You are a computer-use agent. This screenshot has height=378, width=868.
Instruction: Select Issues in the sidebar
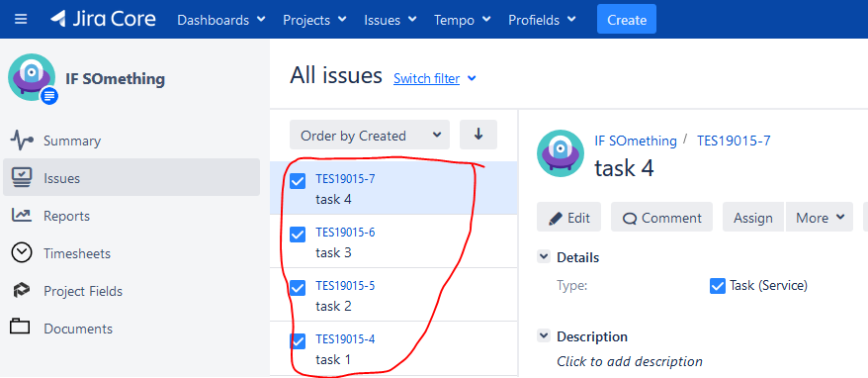click(131, 177)
